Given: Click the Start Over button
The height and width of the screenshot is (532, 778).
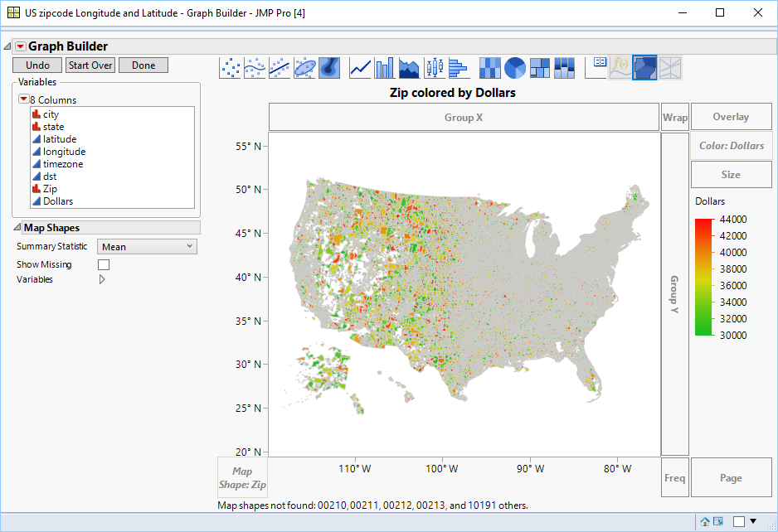Looking at the screenshot, I should (90, 65).
